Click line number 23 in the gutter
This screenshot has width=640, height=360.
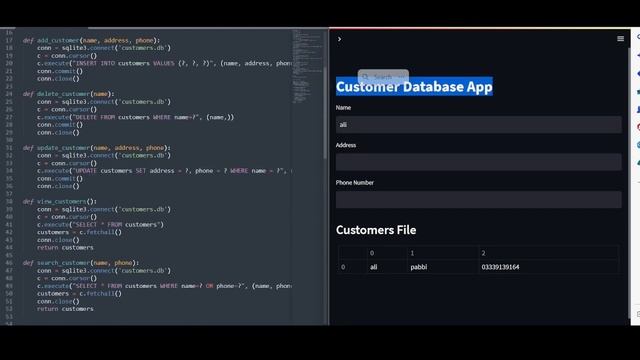click(9, 86)
